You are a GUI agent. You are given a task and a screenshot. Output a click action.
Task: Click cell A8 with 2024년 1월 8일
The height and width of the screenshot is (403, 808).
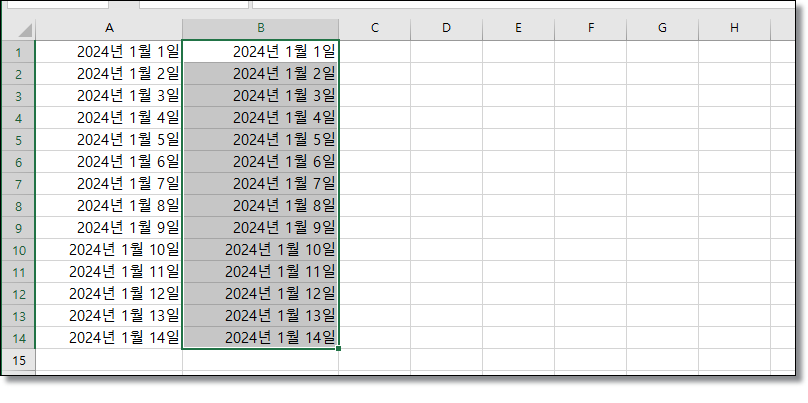(109, 206)
